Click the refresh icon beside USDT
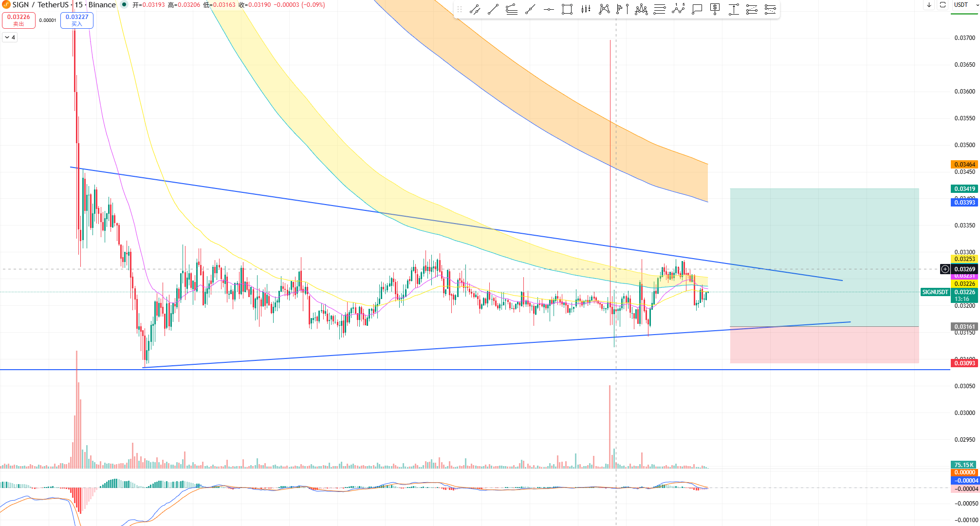The height and width of the screenshot is (526, 980). click(943, 5)
